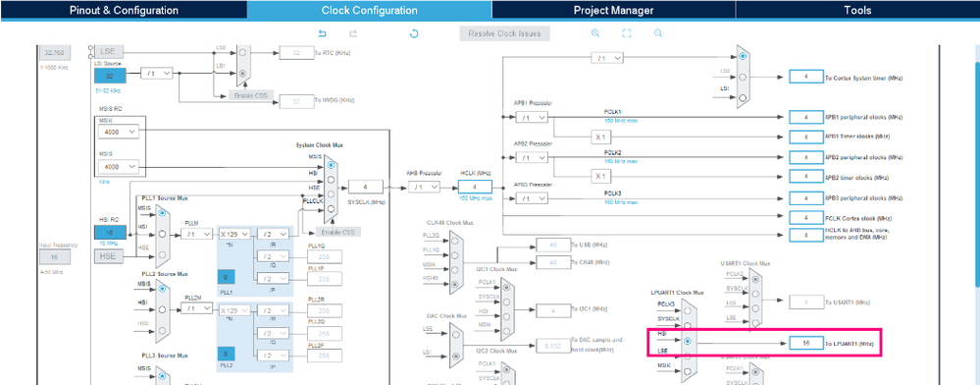Select LSI for Cortex System timer mux

click(x=742, y=97)
